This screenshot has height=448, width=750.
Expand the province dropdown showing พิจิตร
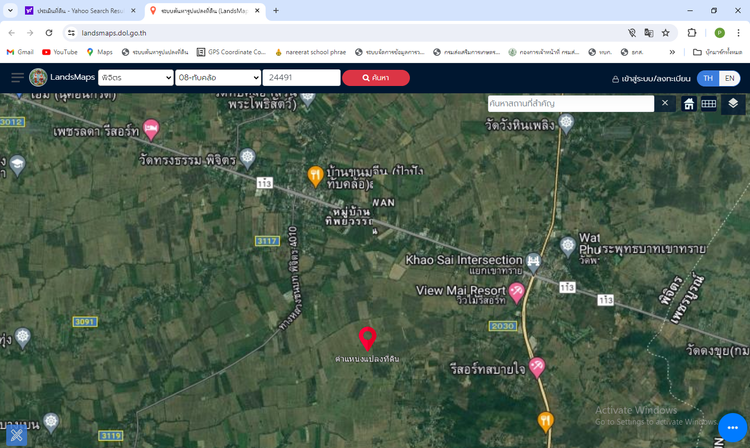[x=135, y=78]
